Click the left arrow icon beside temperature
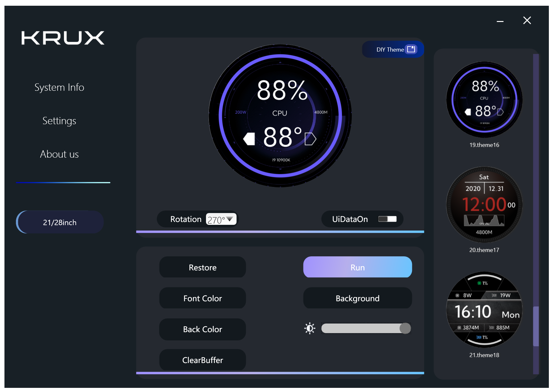553x392 pixels. [249, 139]
